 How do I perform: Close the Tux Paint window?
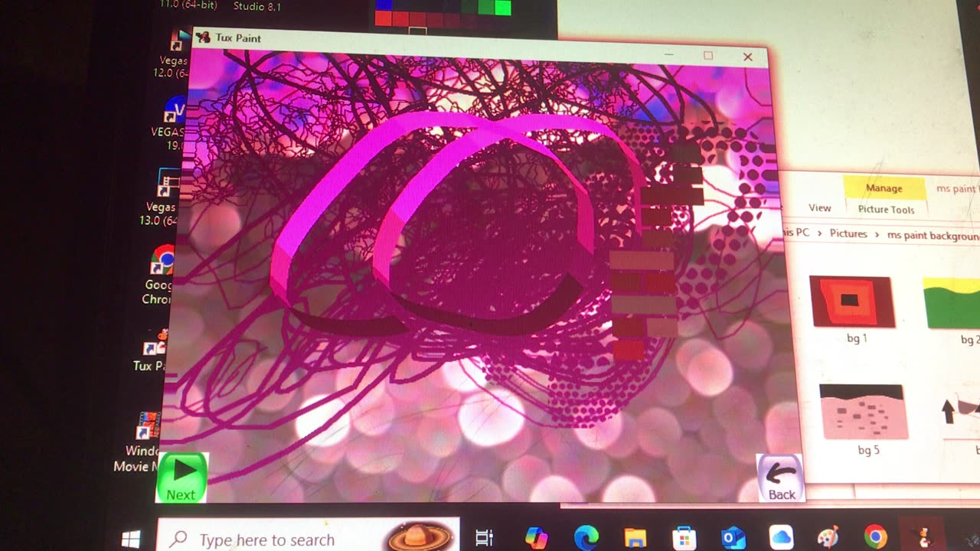click(748, 57)
